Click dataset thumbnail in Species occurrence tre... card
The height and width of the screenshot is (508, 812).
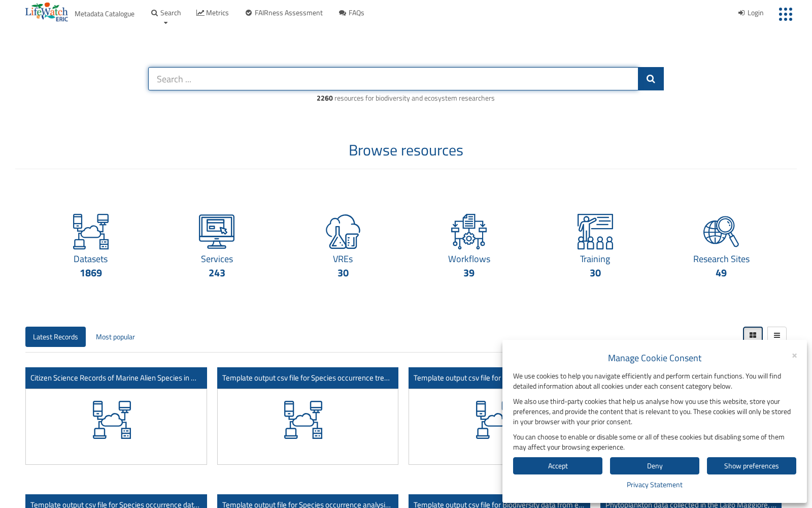tap(303, 420)
